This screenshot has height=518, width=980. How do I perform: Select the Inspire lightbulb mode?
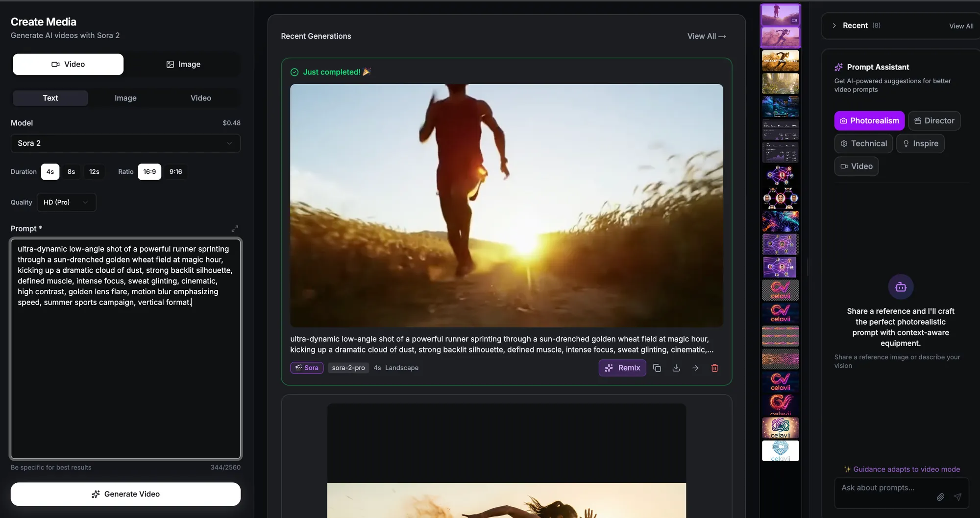click(x=920, y=143)
